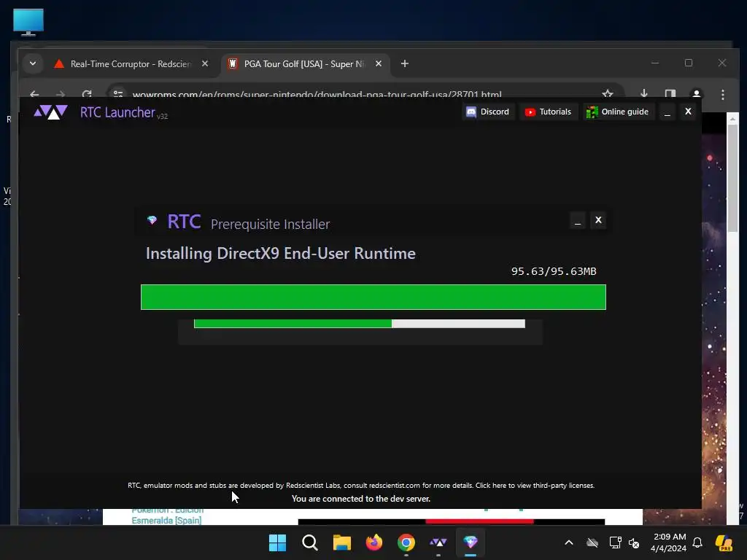Click the muted volume tray icon

tap(634, 542)
